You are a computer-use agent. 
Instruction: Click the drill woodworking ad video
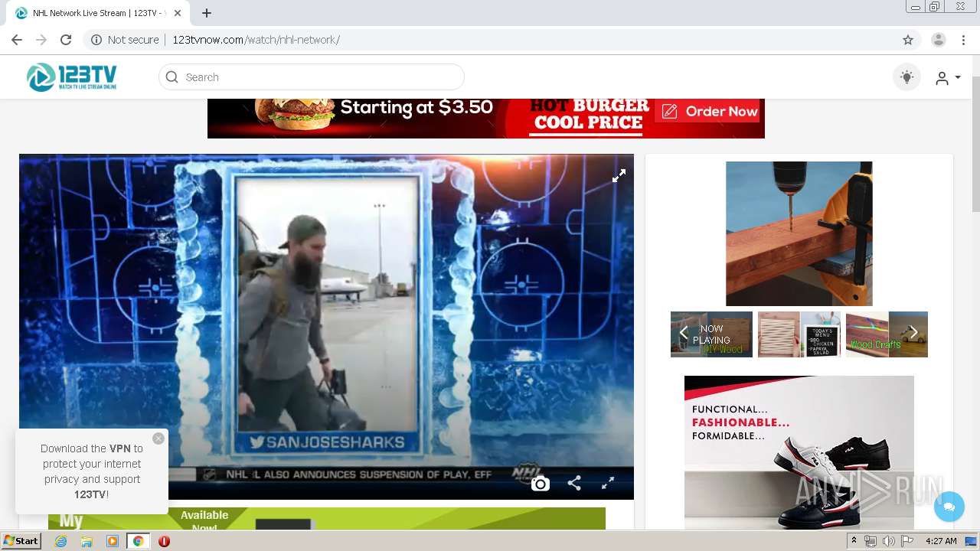pos(799,233)
